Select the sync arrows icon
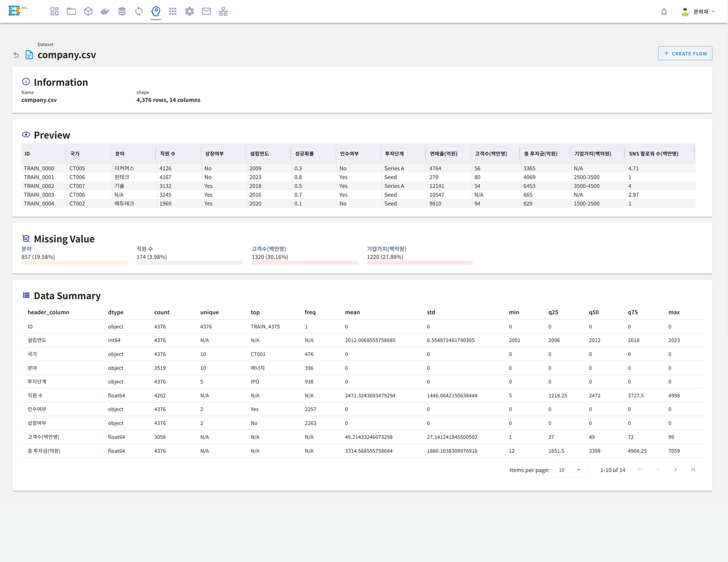The height and width of the screenshot is (562, 728). point(139,11)
